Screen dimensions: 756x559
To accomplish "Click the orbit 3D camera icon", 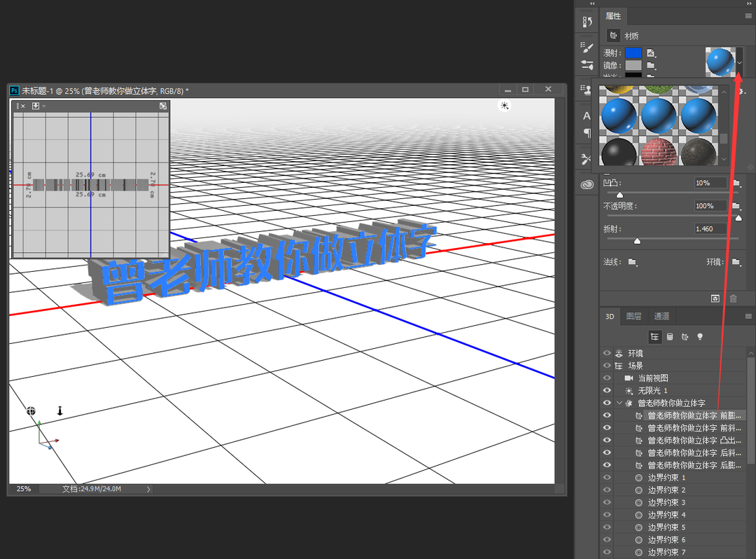I will tap(31, 411).
